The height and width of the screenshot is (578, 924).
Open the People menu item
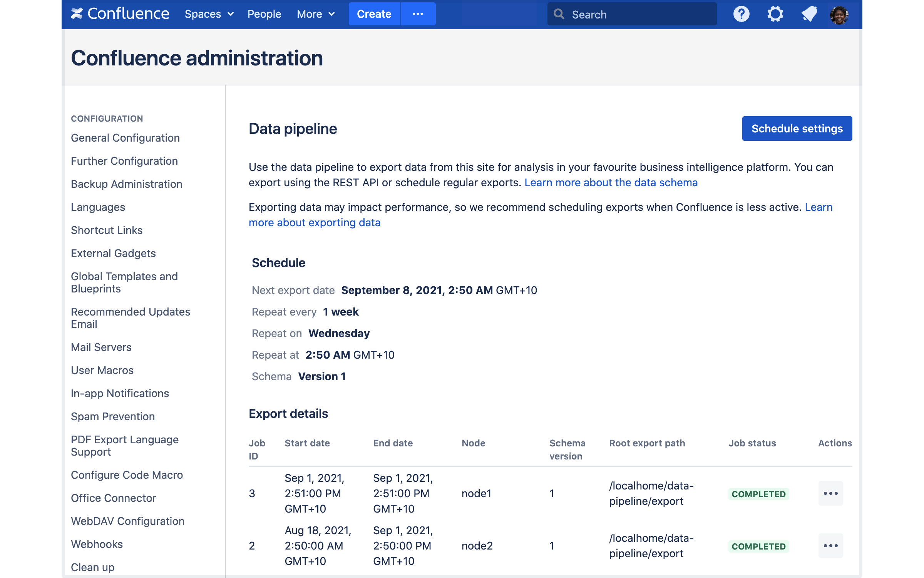[264, 14]
